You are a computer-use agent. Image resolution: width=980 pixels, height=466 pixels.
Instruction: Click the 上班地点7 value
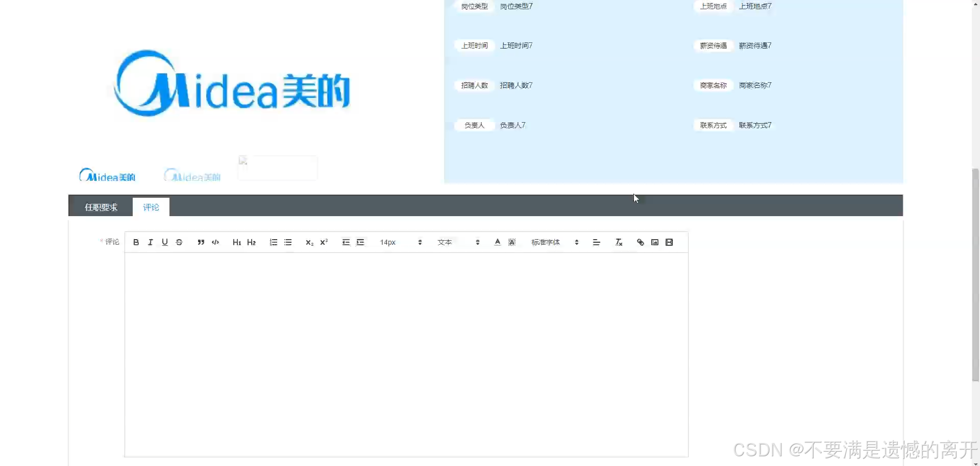pyautogui.click(x=755, y=6)
